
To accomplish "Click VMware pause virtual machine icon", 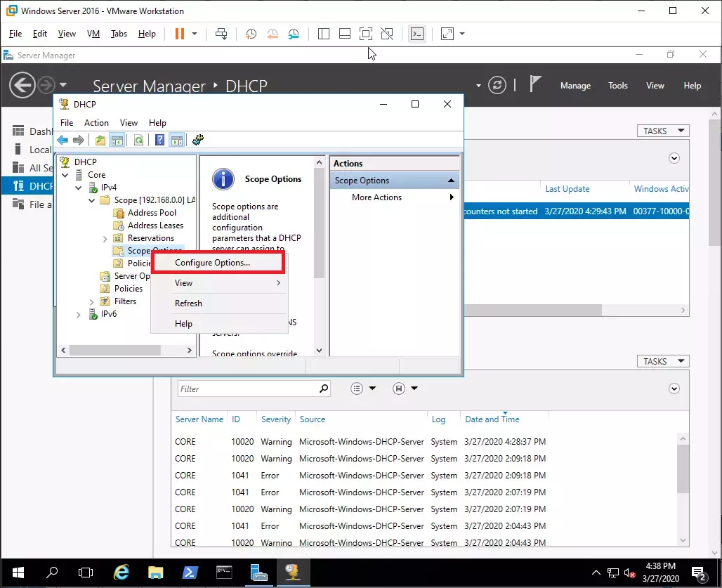I will (x=180, y=34).
